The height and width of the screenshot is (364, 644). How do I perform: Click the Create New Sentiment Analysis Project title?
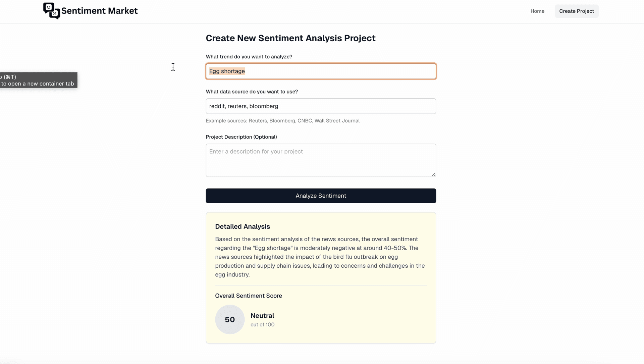coord(290,38)
